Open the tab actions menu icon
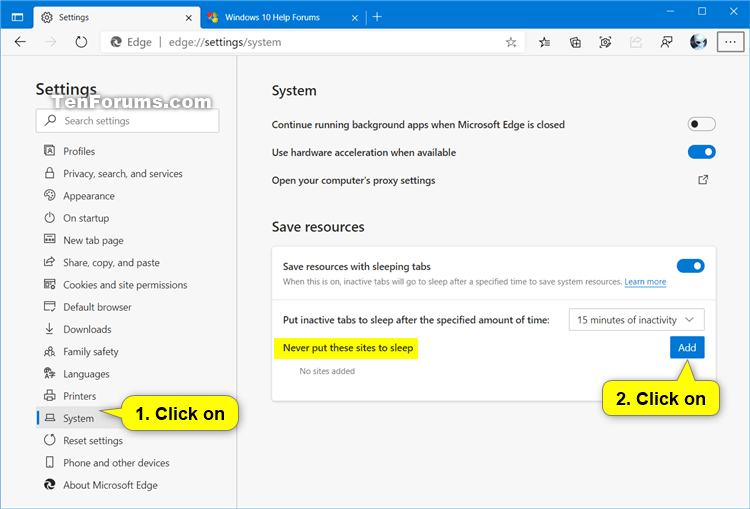The width and height of the screenshot is (750, 509). 17,17
